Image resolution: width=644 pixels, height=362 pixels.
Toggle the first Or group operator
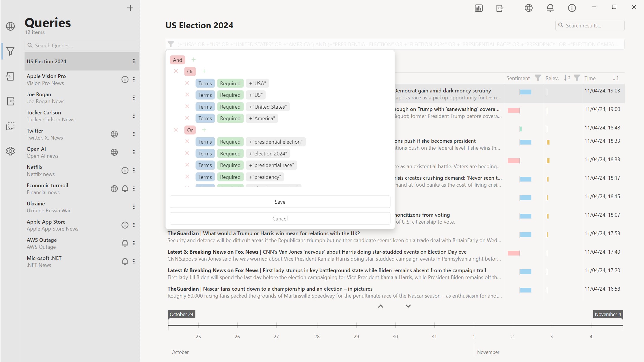[190, 72]
